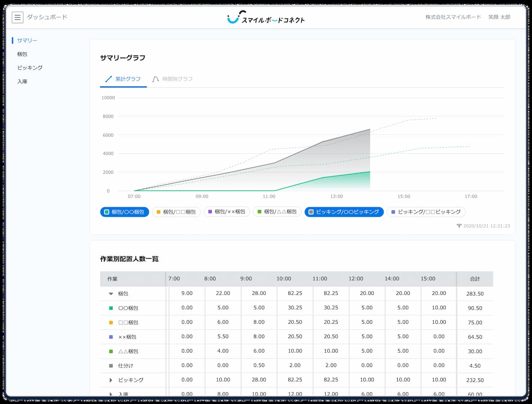532x404 pixels.
Task: Click the timestamp refresh icon beside 2020/10/21
Action: pos(459,226)
